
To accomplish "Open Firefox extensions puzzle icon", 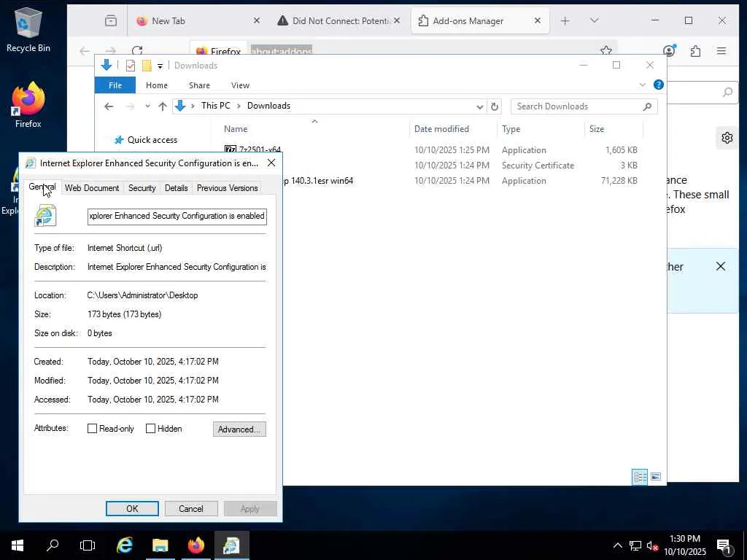I will click(695, 50).
